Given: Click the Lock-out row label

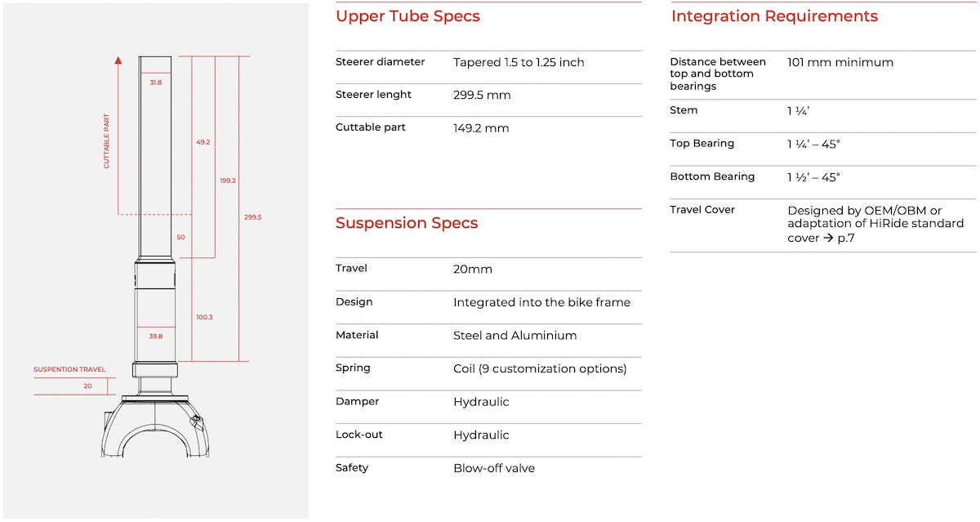Looking at the screenshot, I should (x=359, y=435).
